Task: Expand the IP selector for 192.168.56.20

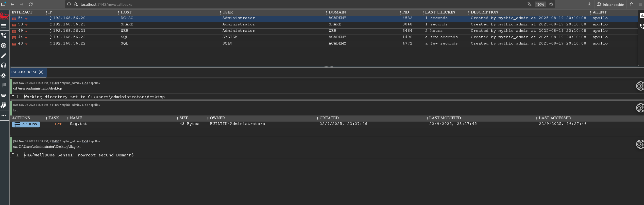Action: click(50, 18)
